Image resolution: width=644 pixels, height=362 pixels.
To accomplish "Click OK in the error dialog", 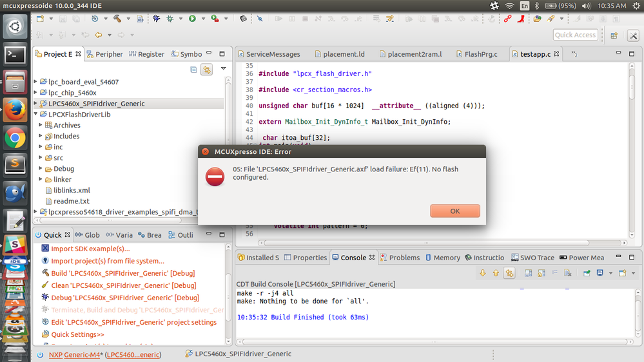I will (x=454, y=211).
